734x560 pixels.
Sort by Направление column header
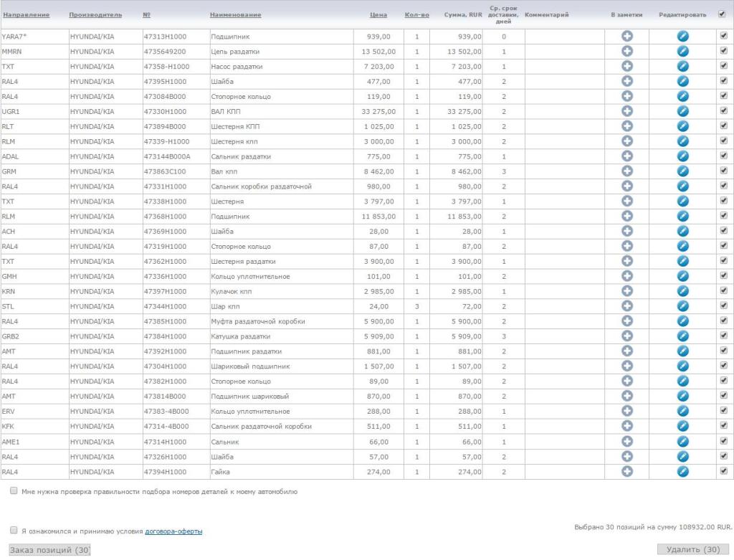[x=26, y=15]
